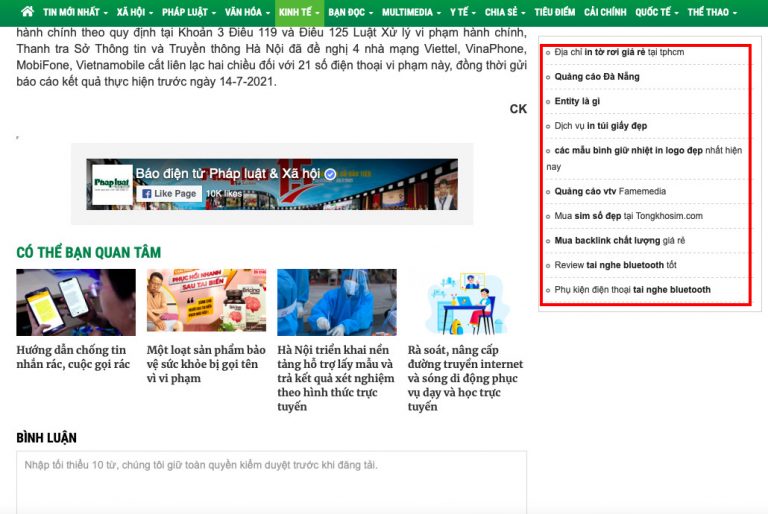768x514 pixels.
Task: Expand the BẠN ĐỌC menu
Action: coord(350,12)
